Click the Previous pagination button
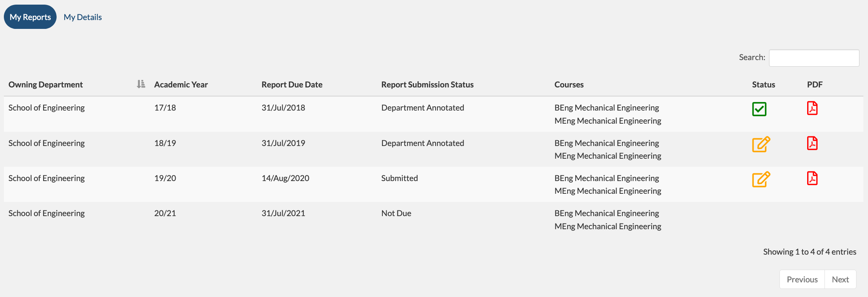Screen dimensions: 868x297 [x=802, y=279]
